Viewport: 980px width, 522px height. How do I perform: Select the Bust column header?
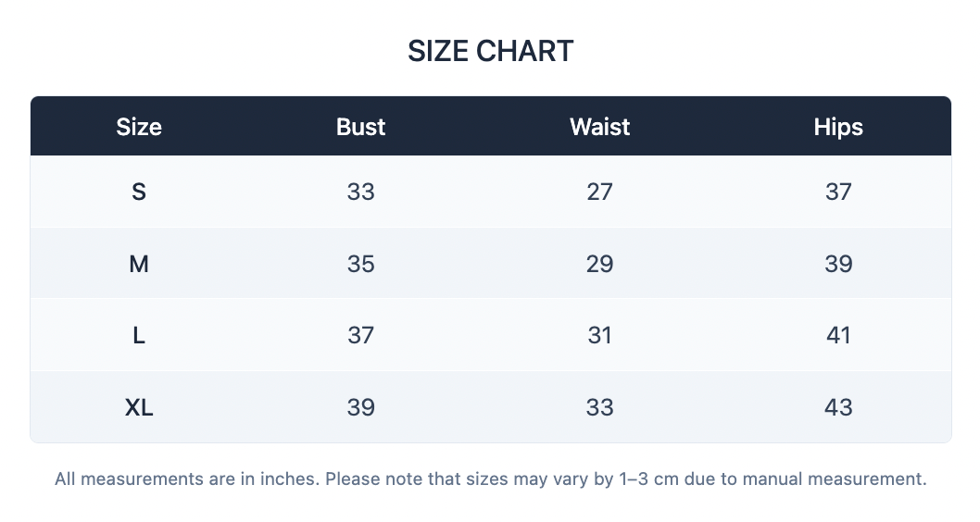(360, 127)
